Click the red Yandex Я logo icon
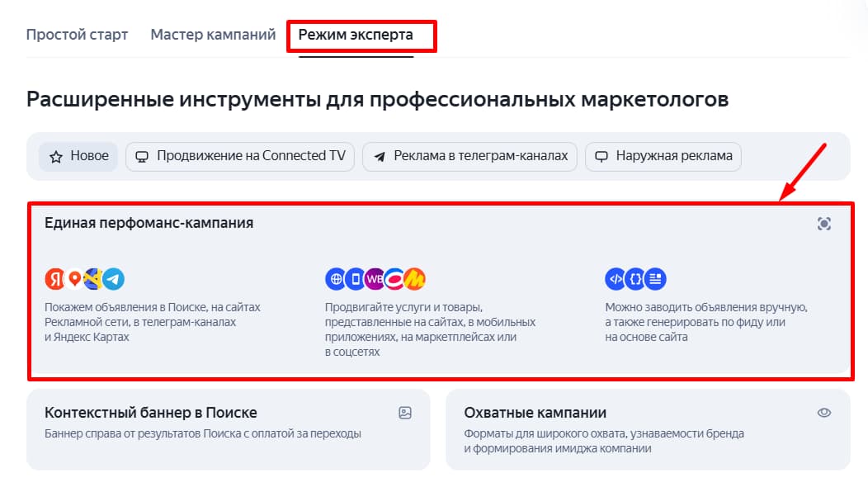Image resolution: width=868 pixels, height=492 pixels. [54, 279]
